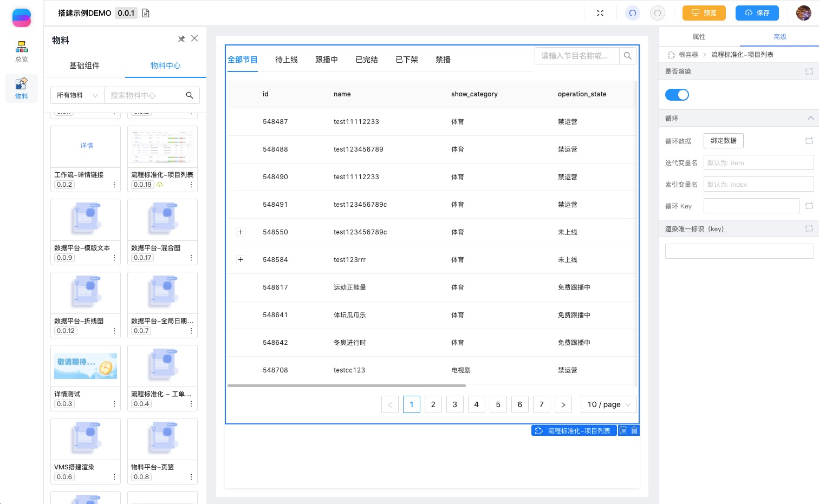Close the 物料 panel
This screenshot has height=504, width=819.
tap(194, 38)
